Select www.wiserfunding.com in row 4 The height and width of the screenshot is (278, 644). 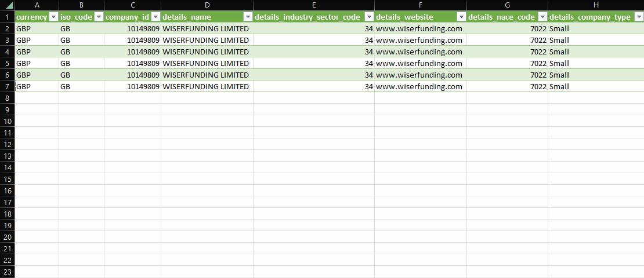[421, 52]
